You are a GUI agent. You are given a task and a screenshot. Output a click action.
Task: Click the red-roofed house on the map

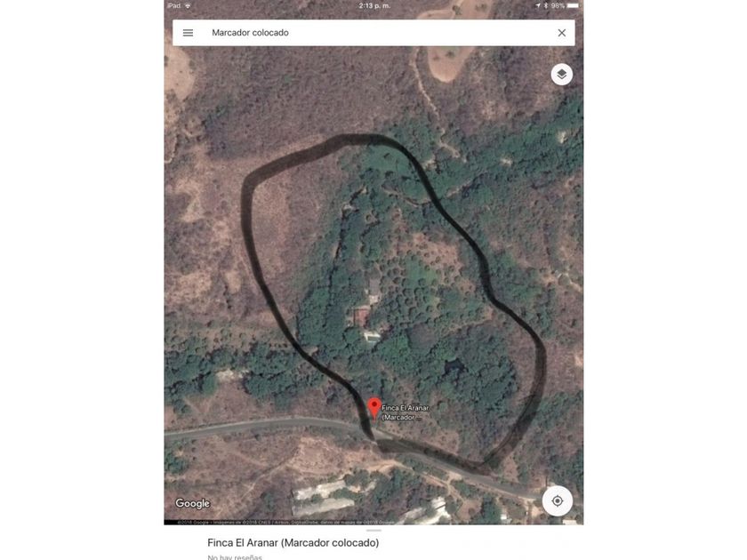coord(362,316)
